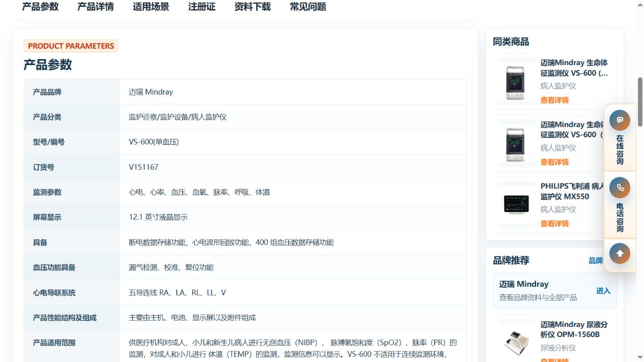644x362 pixels.
Task: Click the 监测参数 row label
Action: pyautogui.click(x=47, y=192)
